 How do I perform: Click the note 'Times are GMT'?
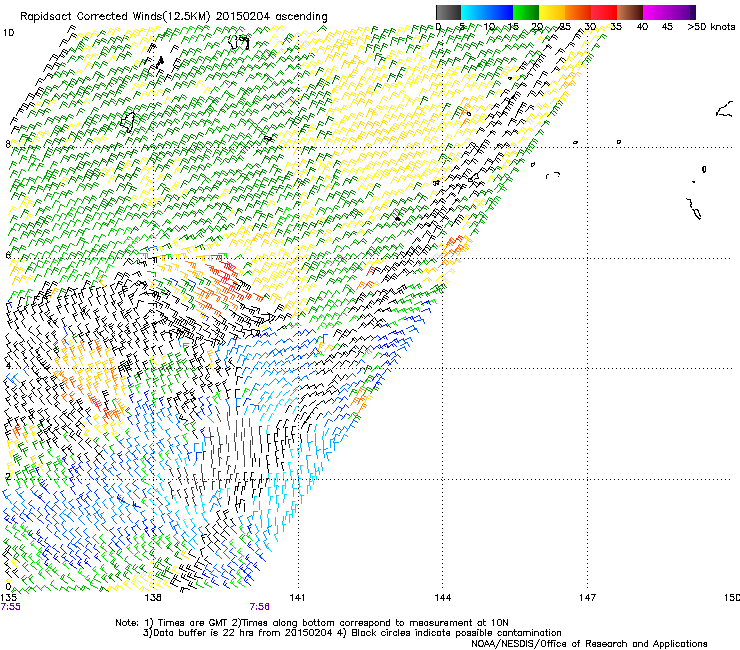click(x=193, y=623)
